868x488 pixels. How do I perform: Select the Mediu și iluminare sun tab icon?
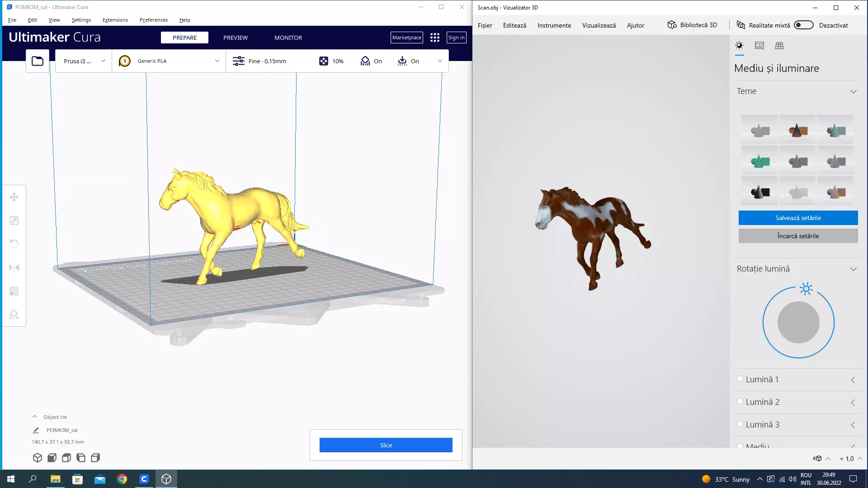740,46
